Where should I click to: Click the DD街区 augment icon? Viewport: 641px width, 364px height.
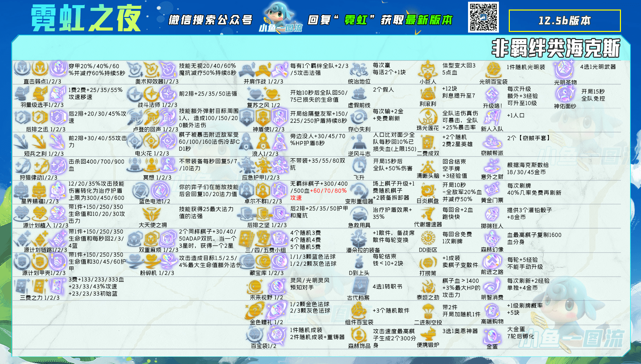coord(428,238)
